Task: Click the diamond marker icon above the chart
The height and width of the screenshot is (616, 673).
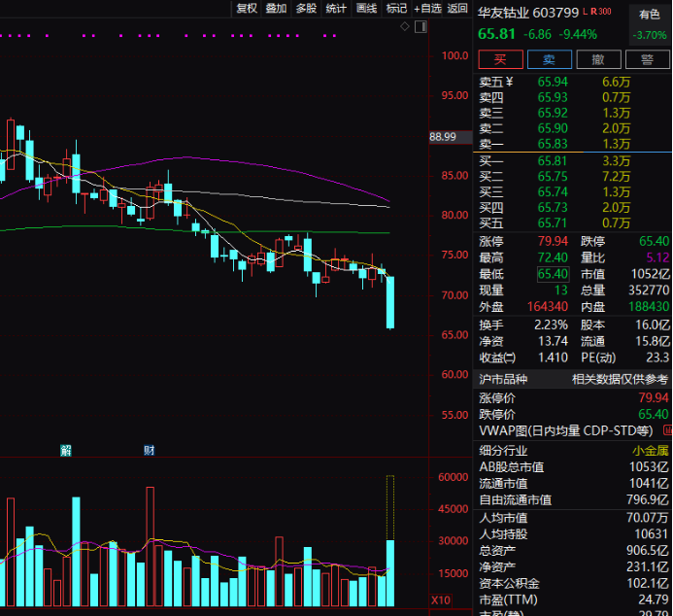Action: (404, 26)
